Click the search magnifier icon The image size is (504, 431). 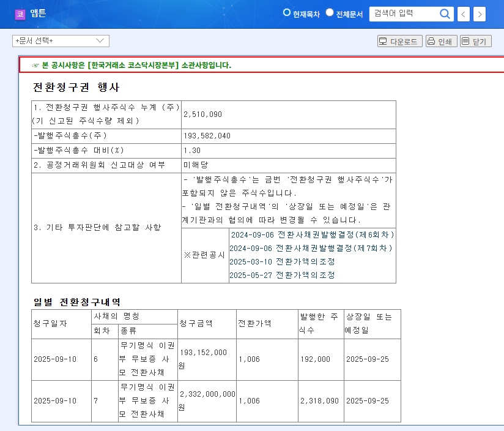pos(445,14)
